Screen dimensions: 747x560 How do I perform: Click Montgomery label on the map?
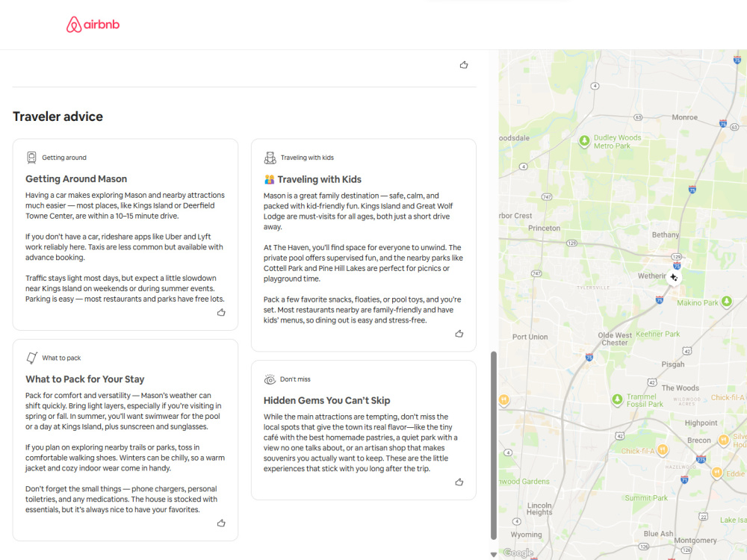click(x=695, y=541)
